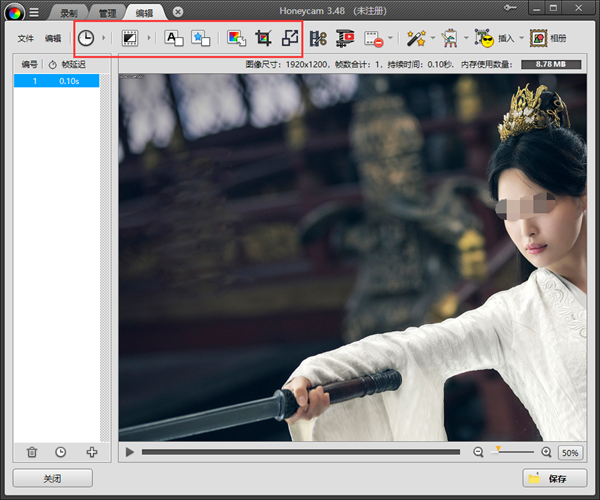
Task: Switch to the 管理 (Manage) tab
Action: pos(106,12)
